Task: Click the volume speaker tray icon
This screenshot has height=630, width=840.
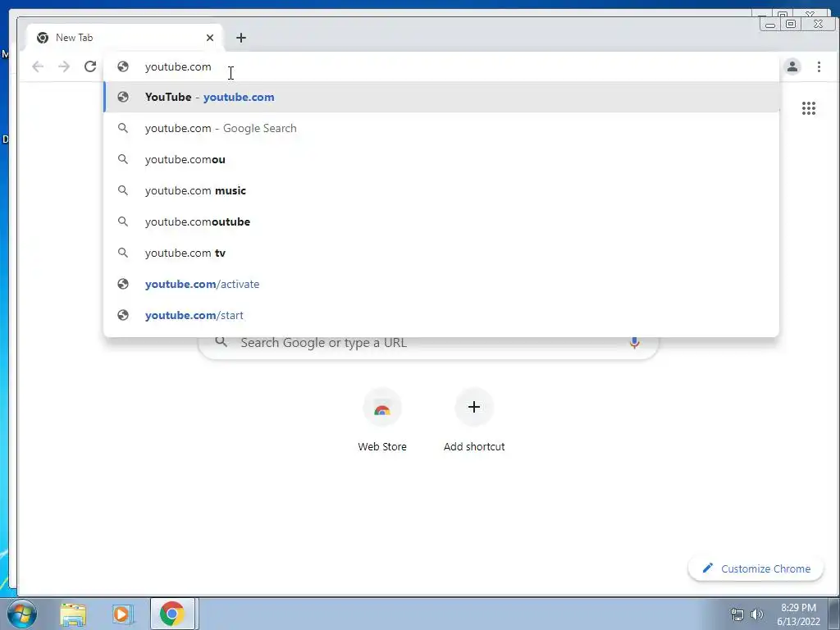Action: (756, 614)
